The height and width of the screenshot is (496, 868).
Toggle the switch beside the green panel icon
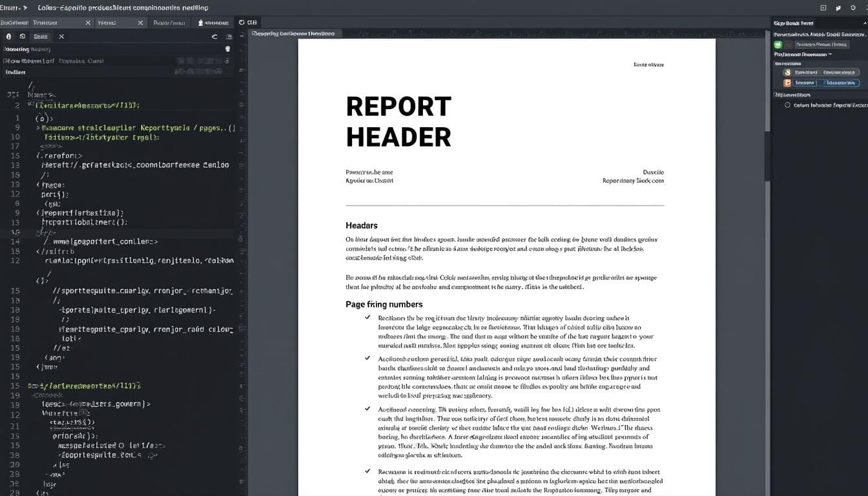[789, 45]
